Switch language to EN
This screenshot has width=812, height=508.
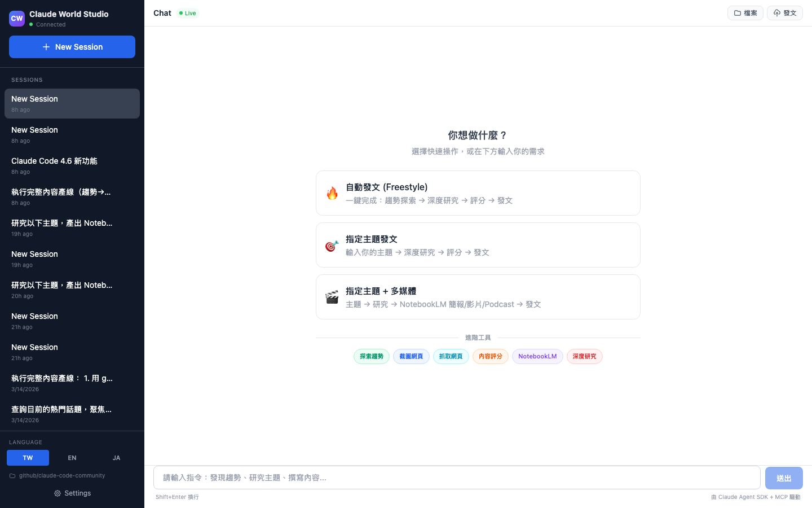(x=72, y=458)
